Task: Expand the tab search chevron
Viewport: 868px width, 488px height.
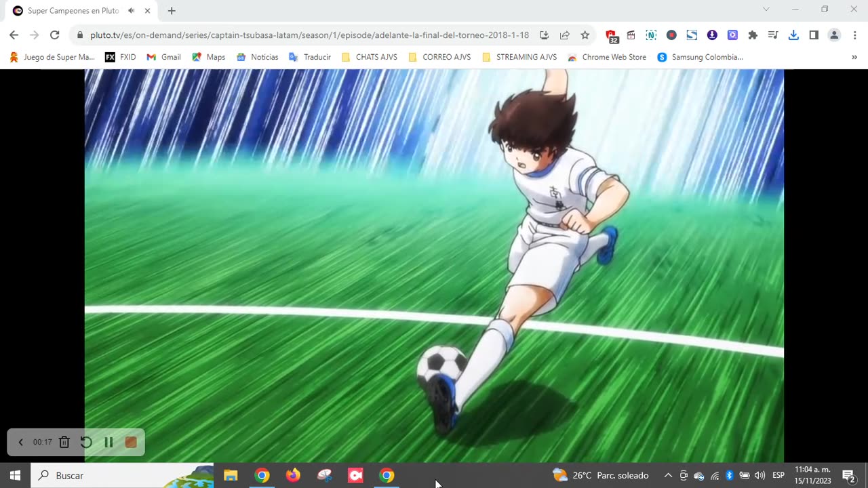Action: coord(766,9)
